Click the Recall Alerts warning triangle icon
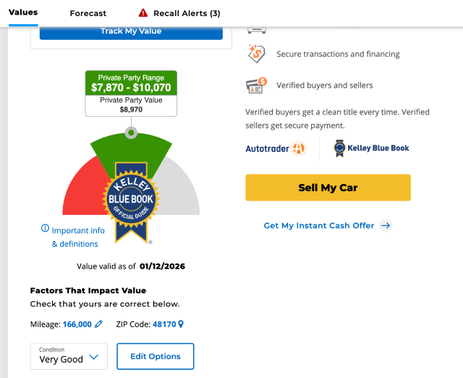Image resolution: width=463 pixels, height=378 pixels. (143, 13)
